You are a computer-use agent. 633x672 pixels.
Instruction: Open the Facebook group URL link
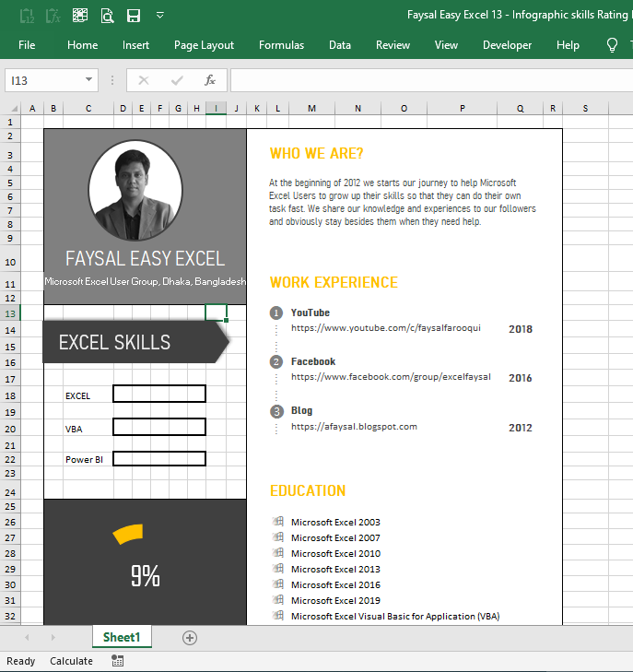click(391, 377)
